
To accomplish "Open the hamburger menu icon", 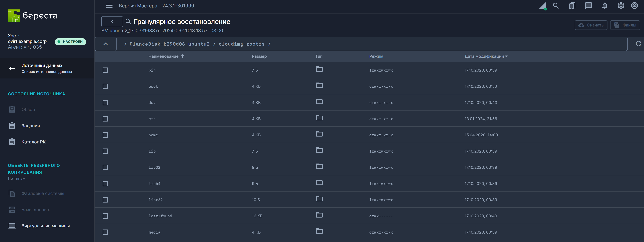I will click(x=109, y=6).
